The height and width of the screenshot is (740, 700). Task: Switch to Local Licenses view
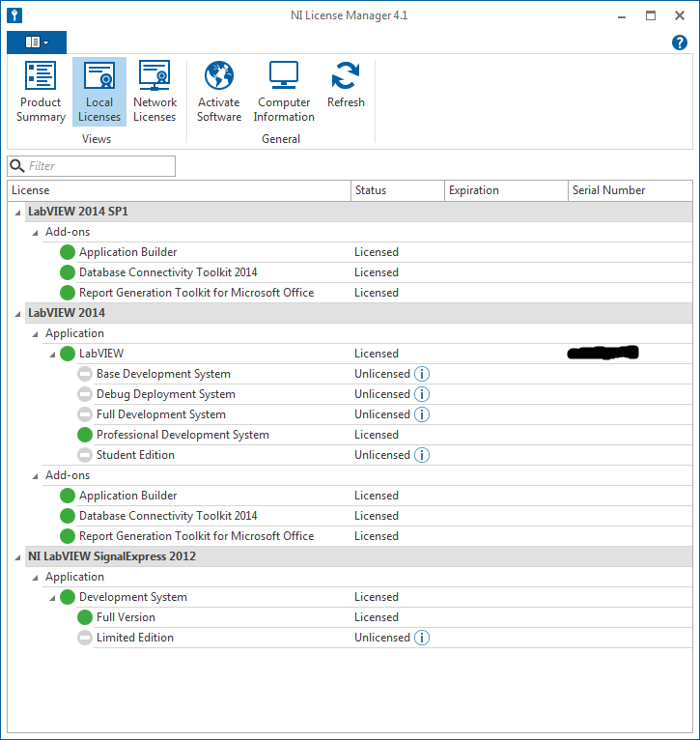[x=99, y=92]
